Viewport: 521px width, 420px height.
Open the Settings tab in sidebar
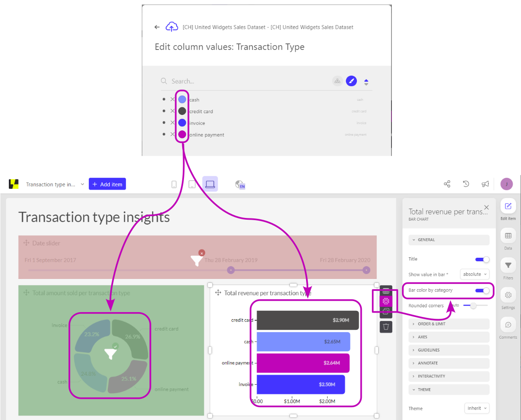508,295
